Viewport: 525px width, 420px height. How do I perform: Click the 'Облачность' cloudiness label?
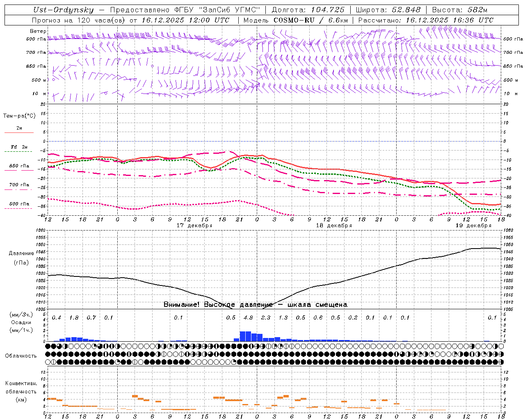point(21,356)
